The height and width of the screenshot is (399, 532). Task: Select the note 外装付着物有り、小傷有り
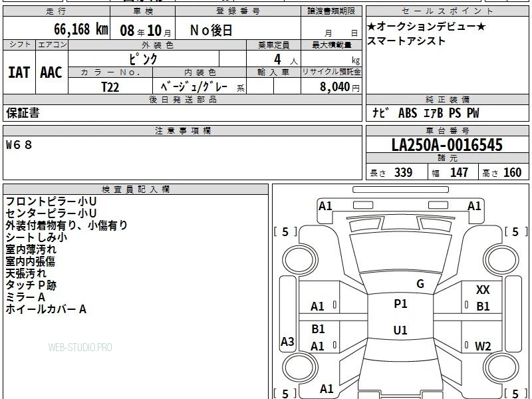pos(66,225)
